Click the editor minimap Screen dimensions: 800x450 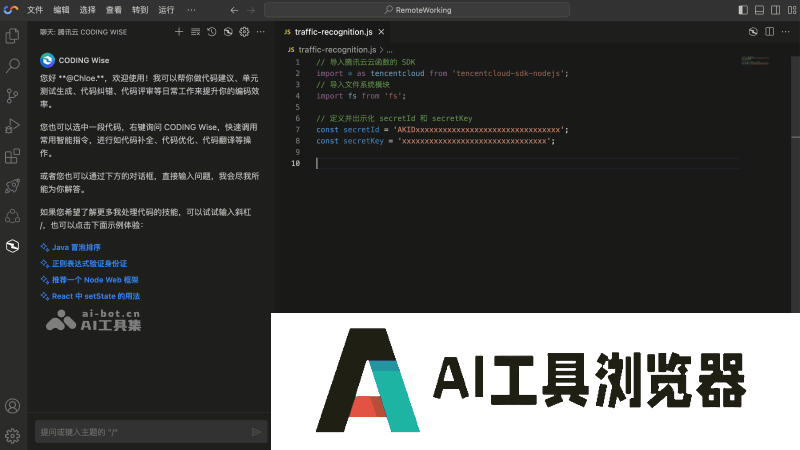[x=755, y=61]
